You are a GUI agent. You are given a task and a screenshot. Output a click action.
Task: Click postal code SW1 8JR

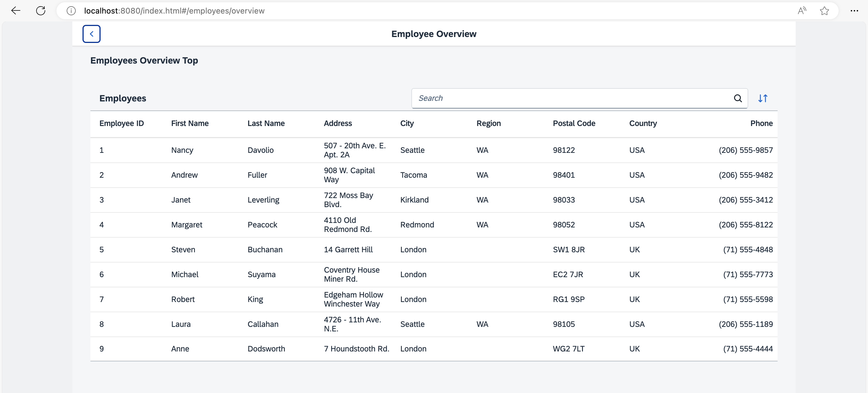coord(568,250)
